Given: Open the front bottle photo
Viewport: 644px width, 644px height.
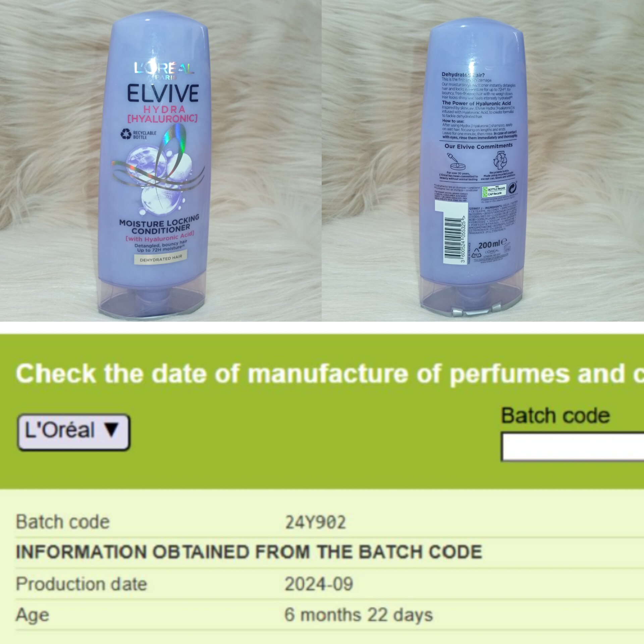Looking at the screenshot, I should (161, 161).
